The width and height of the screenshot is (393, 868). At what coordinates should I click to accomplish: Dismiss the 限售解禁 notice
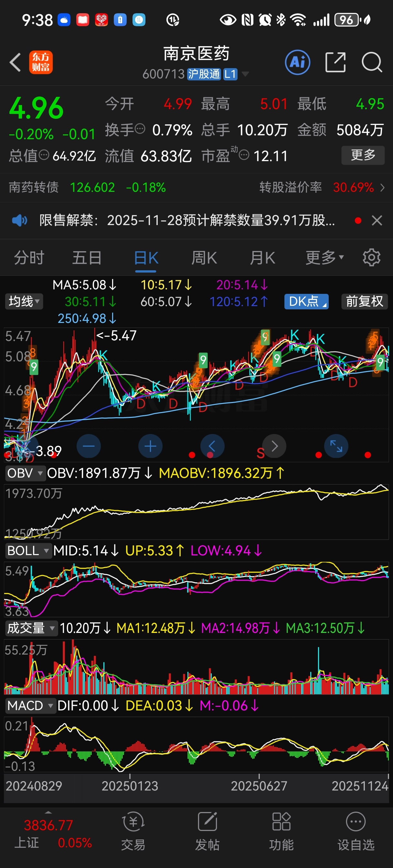(x=377, y=221)
